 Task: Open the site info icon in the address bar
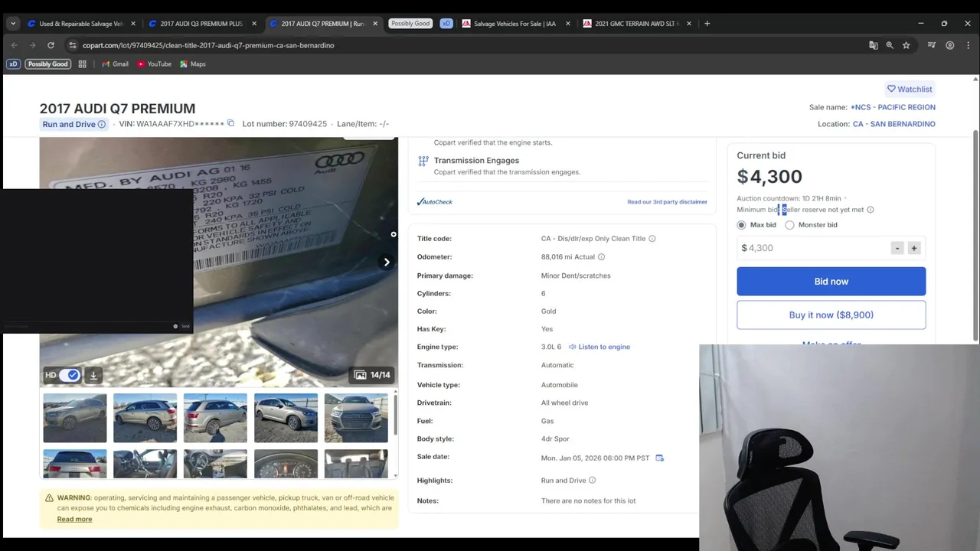tap(72, 45)
